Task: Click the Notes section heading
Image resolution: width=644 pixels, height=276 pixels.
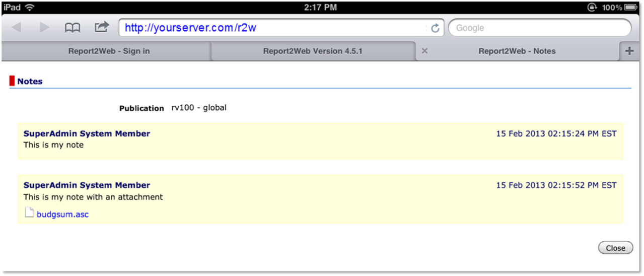Action: pyautogui.click(x=30, y=81)
